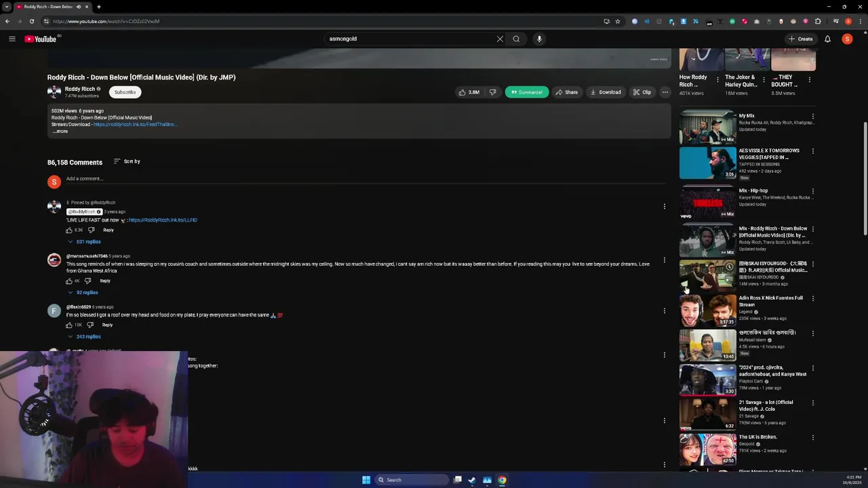Click the address bar URL
Image resolution: width=868 pixels, height=488 pixels.
pyautogui.click(x=106, y=21)
